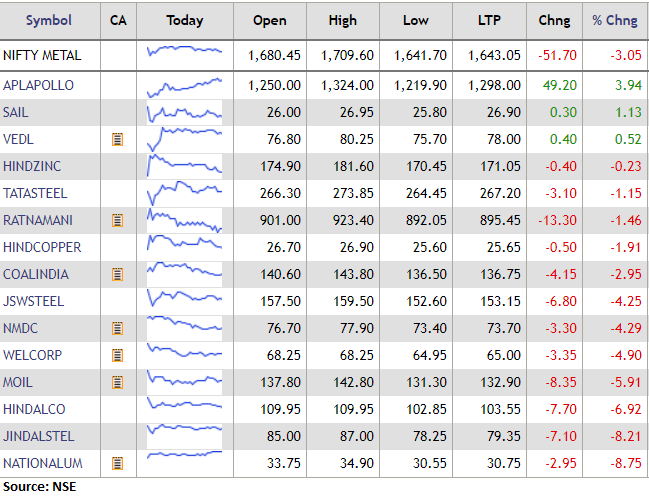The width and height of the screenshot is (649, 500).
Task: Open JINDALSTEL today sparkline
Action: click(184, 436)
